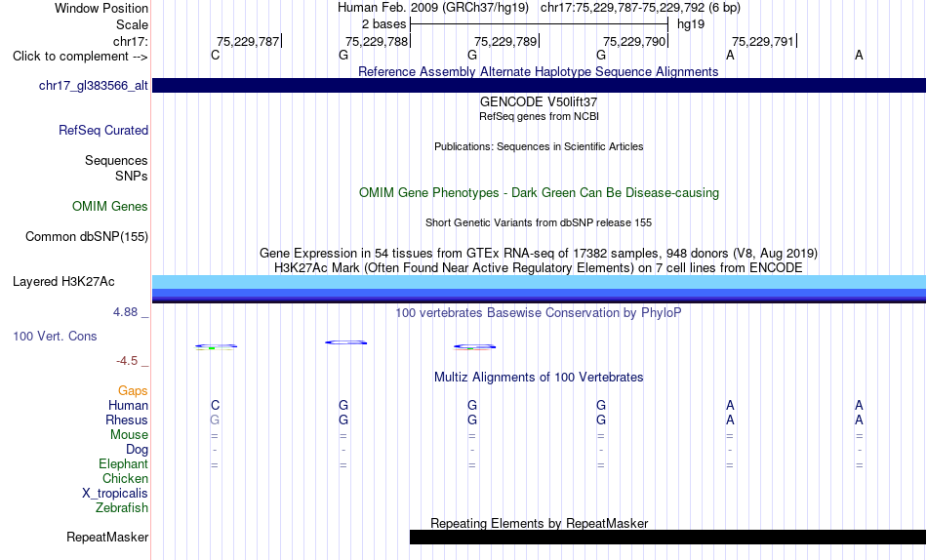Click position label 75,229,791
The image size is (927, 560).
tap(763, 41)
